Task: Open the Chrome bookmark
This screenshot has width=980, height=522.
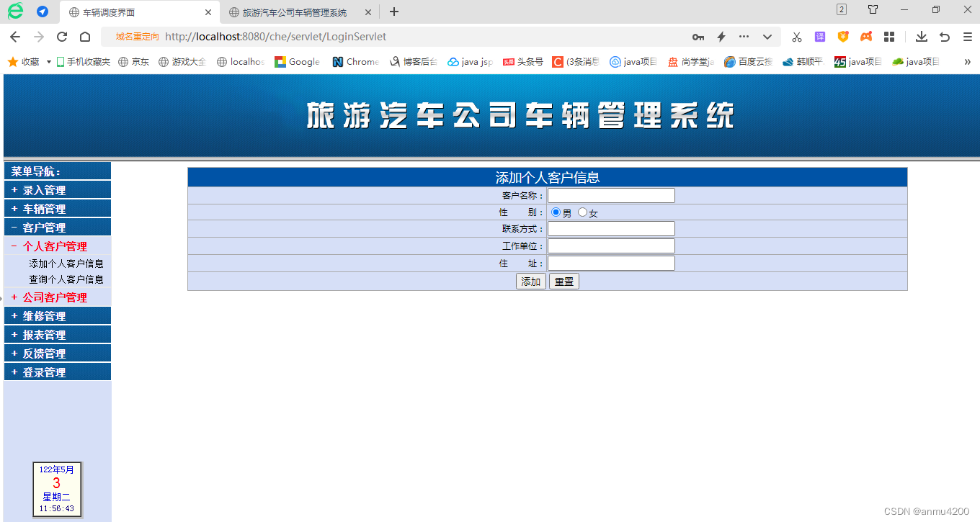Action: click(x=355, y=62)
